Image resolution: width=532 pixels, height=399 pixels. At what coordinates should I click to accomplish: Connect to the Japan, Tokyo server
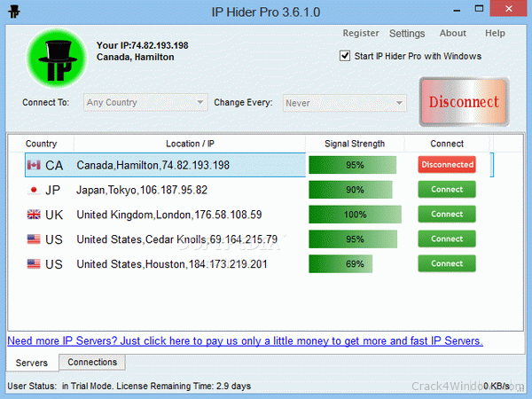point(447,190)
